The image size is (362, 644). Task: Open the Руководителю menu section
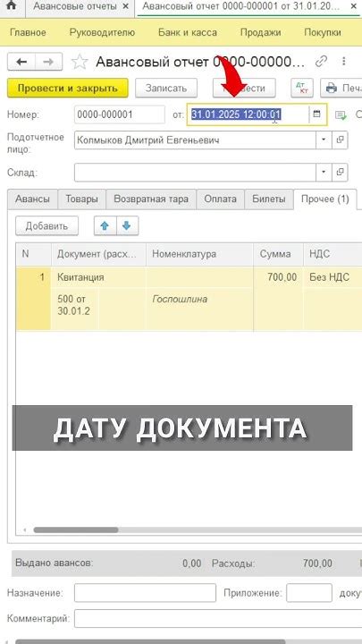pos(102,33)
